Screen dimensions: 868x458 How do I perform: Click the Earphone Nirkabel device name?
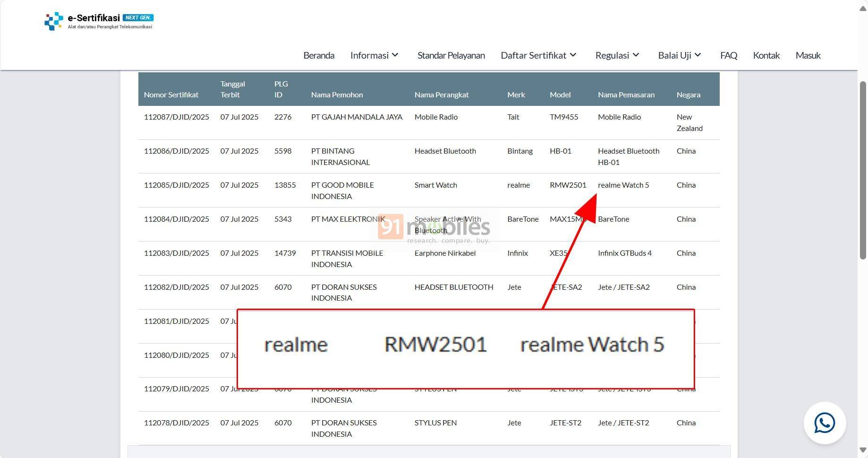445,253
